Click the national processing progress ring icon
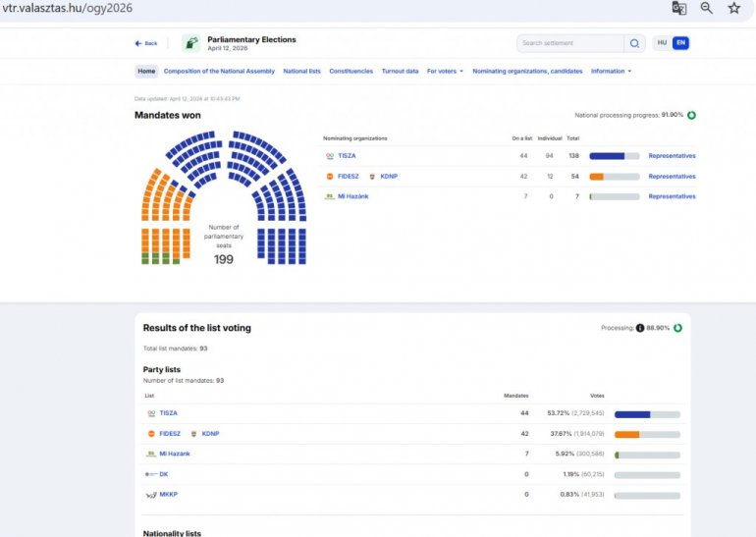756x537 pixels. pos(691,115)
